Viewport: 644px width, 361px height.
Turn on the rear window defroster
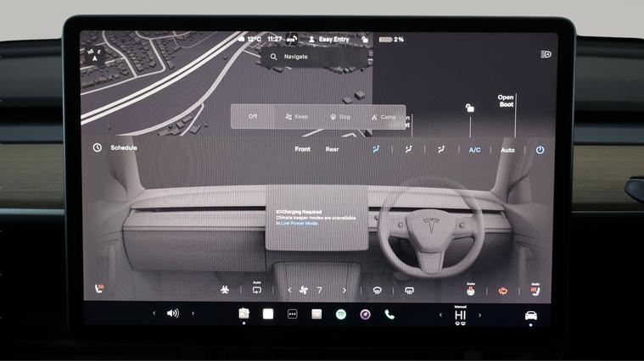pos(409,290)
